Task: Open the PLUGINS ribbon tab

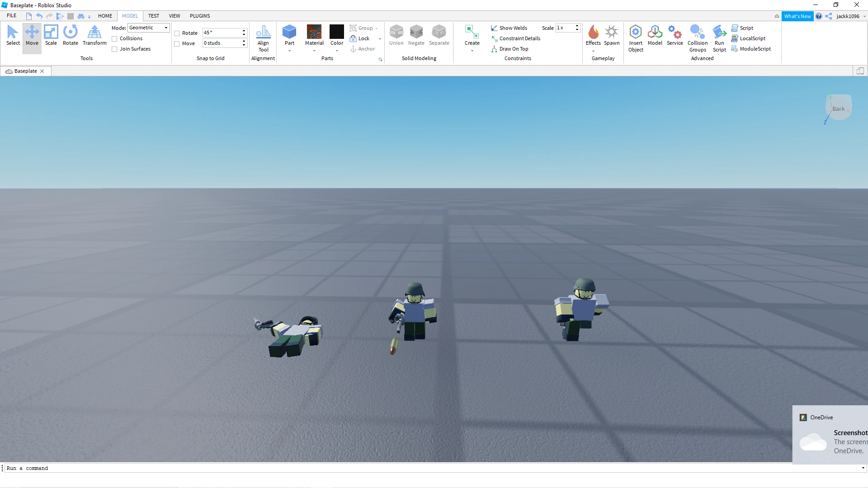Action: point(200,16)
